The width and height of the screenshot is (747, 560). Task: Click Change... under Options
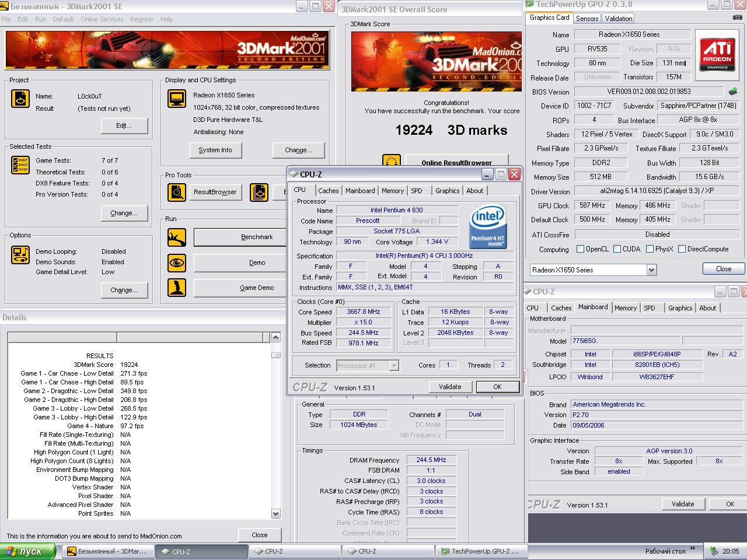point(124,290)
